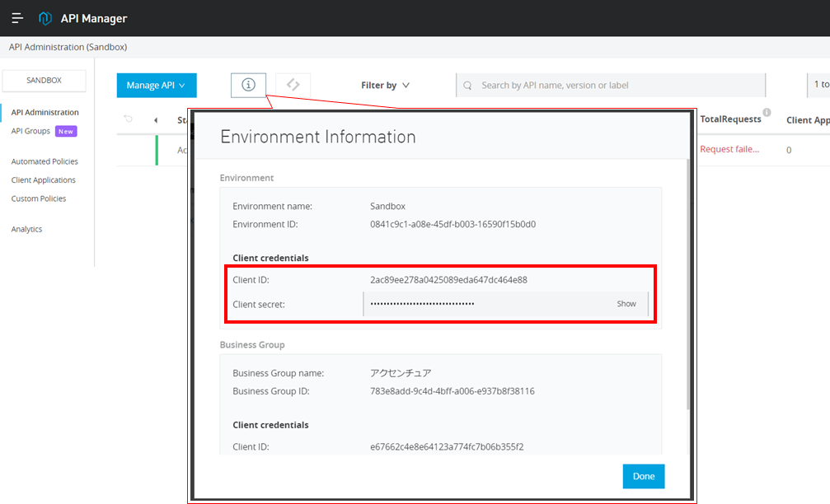
Task: Click the code brackets toolbar icon
Action: tap(293, 85)
